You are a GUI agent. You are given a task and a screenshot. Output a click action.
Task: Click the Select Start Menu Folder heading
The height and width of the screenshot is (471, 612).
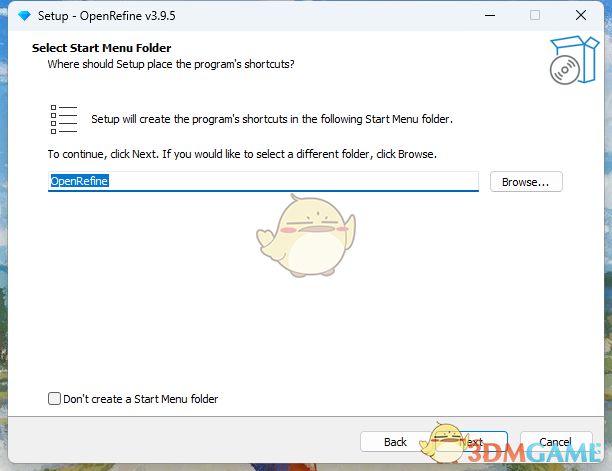pos(101,48)
